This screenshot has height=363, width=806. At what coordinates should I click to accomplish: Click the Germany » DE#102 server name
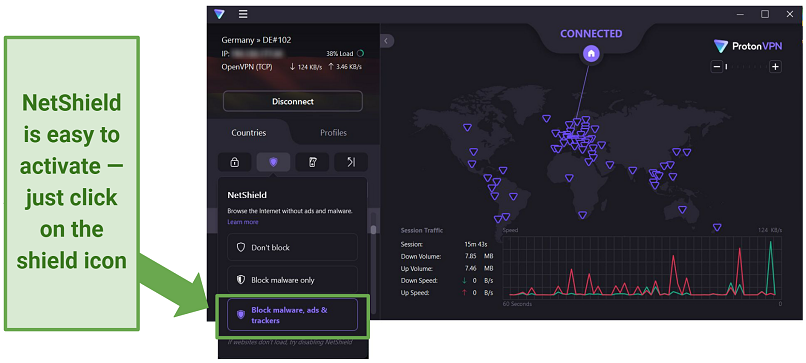[257, 40]
